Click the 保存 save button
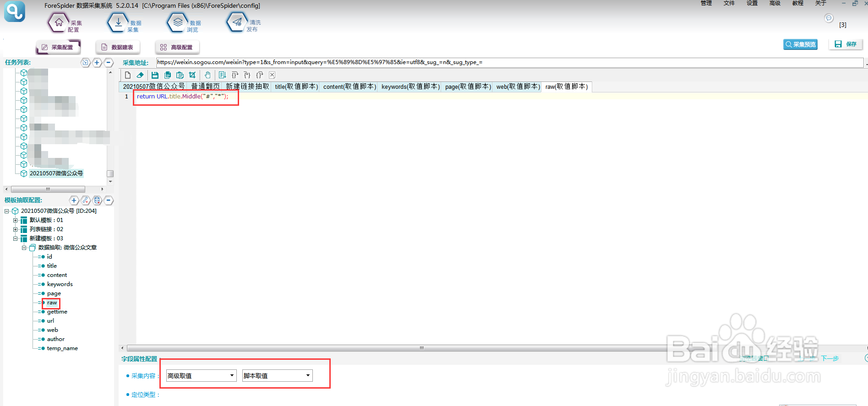The image size is (868, 406). (846, 44)
